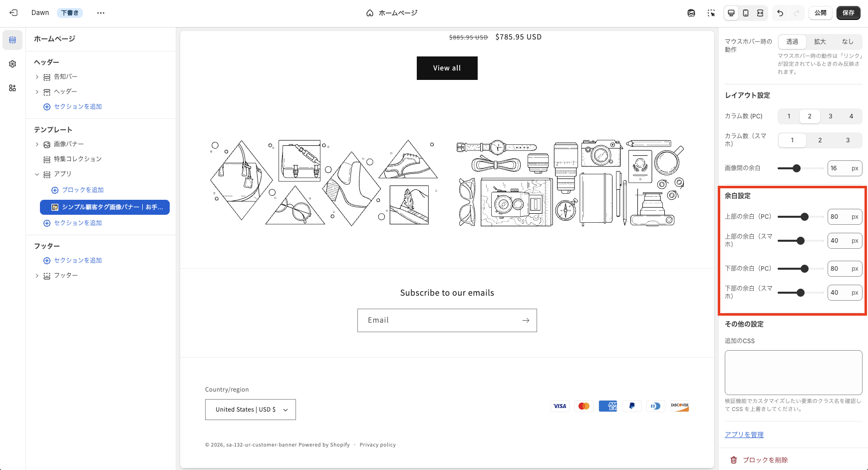Click the 保存 save button
Image resolution: width=868 pixels, height=470 pixels.
(849, 13)
